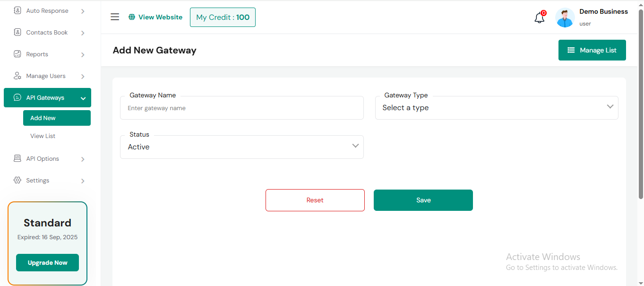Click the API Options icon
644x286 pixels.
point(17,158)
